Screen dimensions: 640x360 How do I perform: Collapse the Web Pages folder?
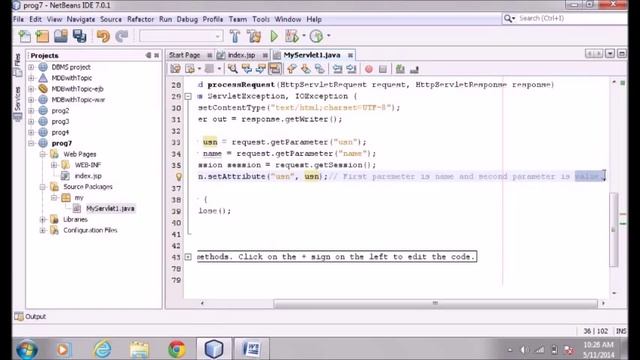[42, 154]
